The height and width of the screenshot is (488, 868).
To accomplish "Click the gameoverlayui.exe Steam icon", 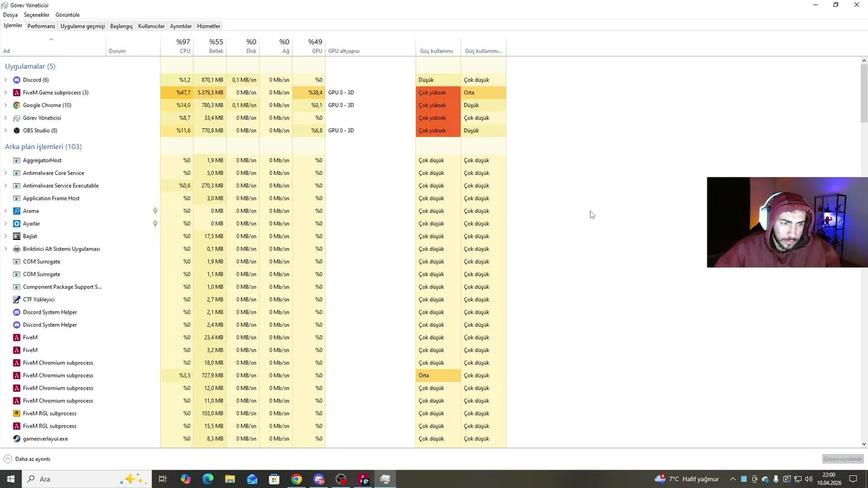I will 17,439.
